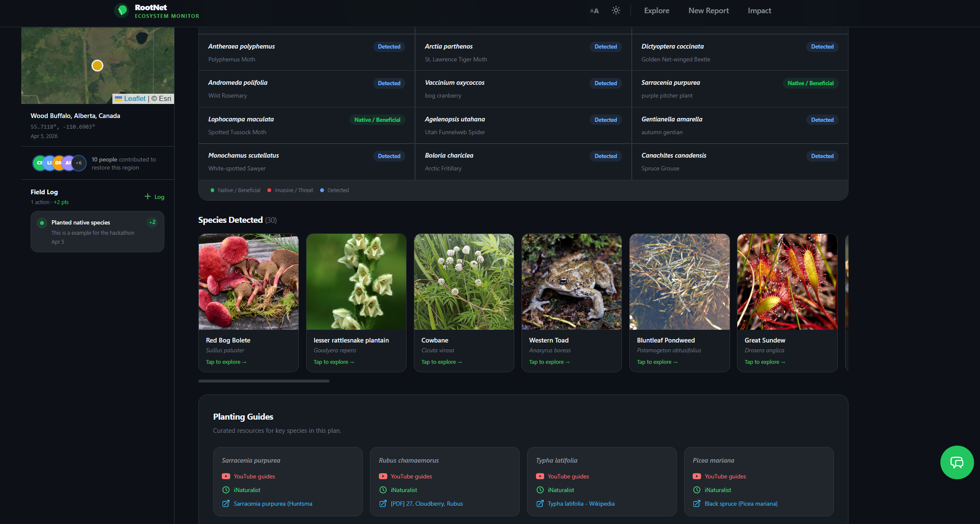
Task: Open the green chat bubble button
Action: (x=957, y=462)
